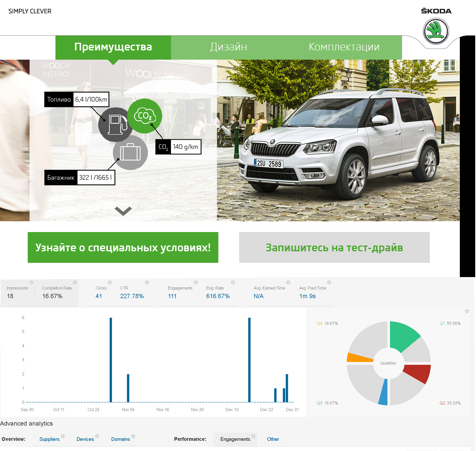The height and width of the screenshot is (451, 476).
Task: Click the Q2: 33.33% legend label
Action: [450, 403]
